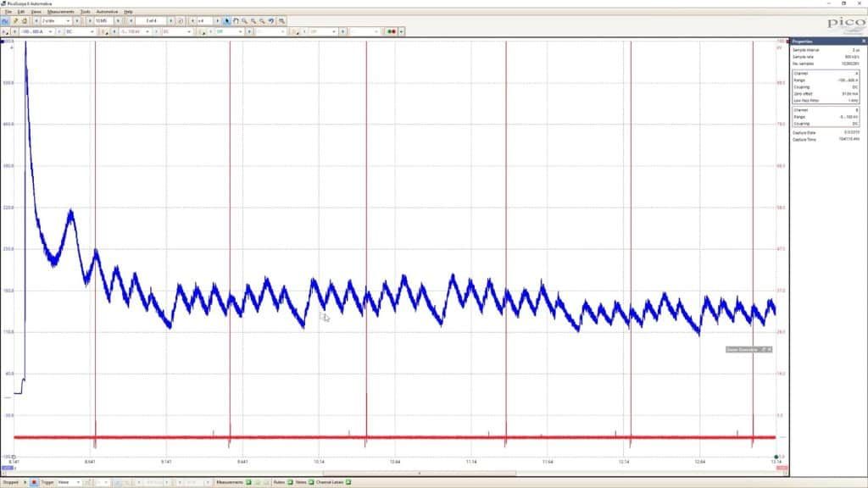Viewport: 868px width, 488px height.
Task: Switch to scope mode icon
Action: (x=6, y=20)
